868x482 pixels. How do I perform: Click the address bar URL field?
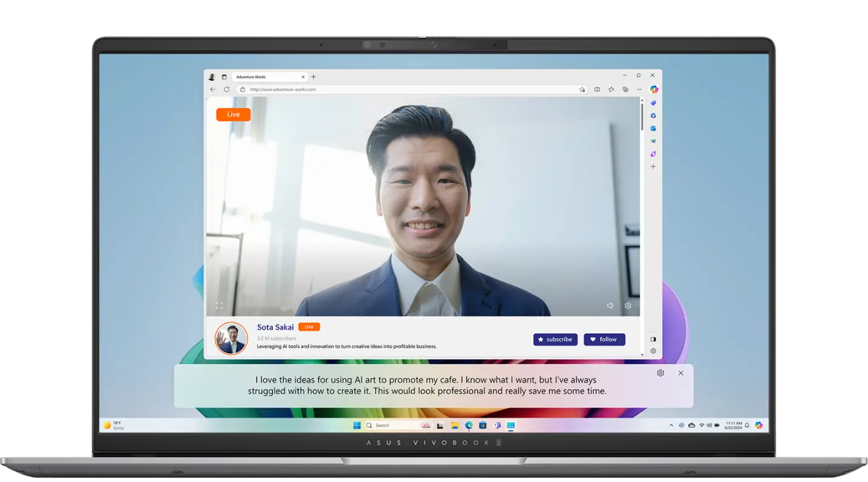412,89
